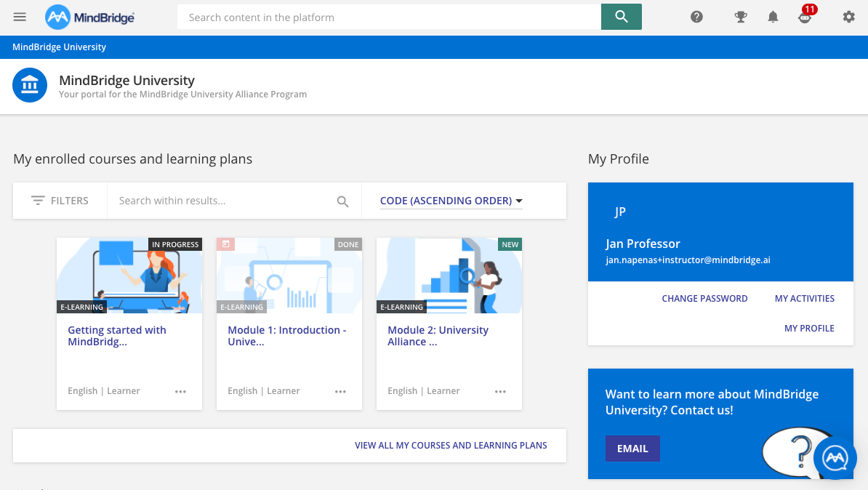Click the JP profile avatar initials
Image resolution: width=868 pixels, height=490 pixels.
[x=620, y=212]
